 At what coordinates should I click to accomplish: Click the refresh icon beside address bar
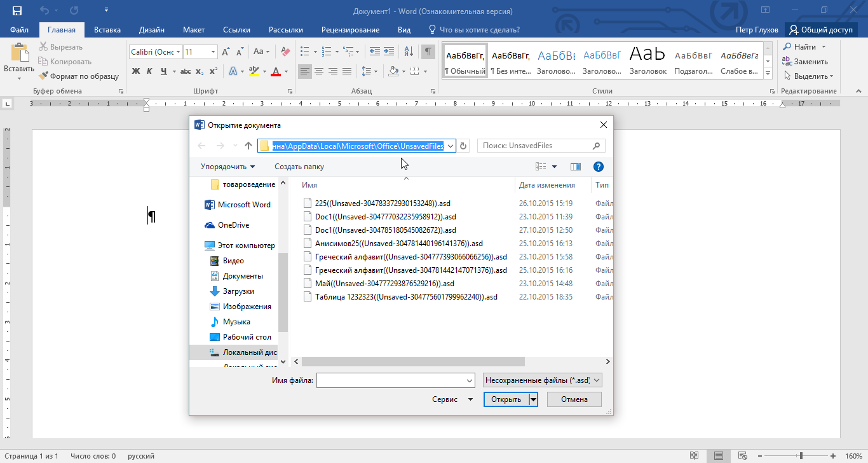(x=463, y=146)
